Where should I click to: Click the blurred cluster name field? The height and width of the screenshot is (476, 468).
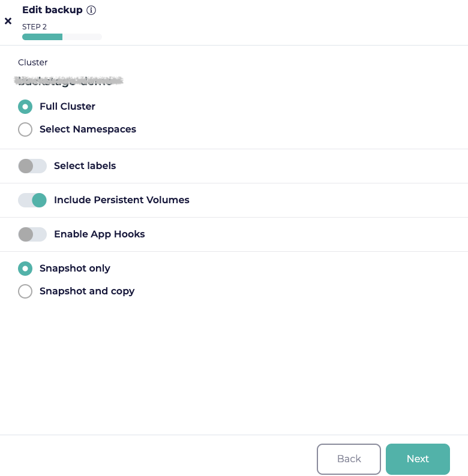pyautogui.click(x=68, y=81)
